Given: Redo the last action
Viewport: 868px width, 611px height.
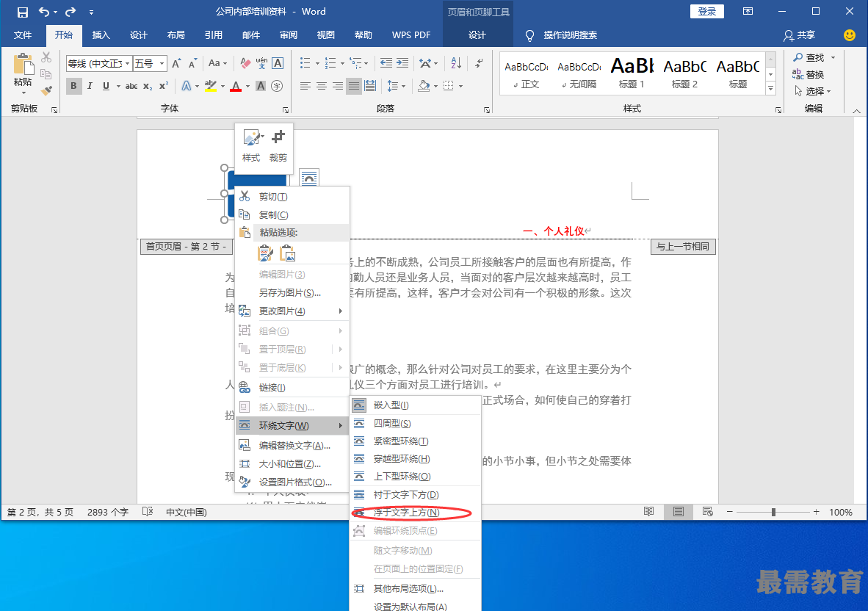Looking at the screenshot, I should click(70, 12).
